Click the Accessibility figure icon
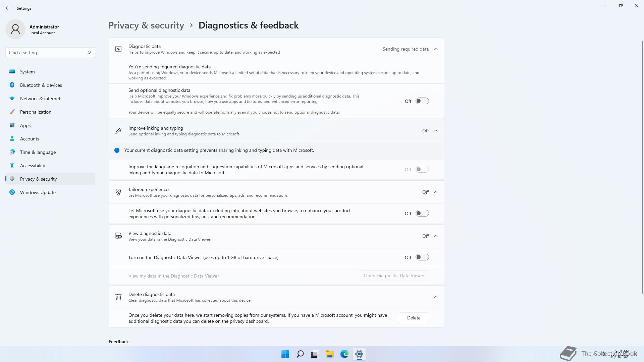Image resolution: width=644 pixels, height=362 pixels. tap(12, 165)
